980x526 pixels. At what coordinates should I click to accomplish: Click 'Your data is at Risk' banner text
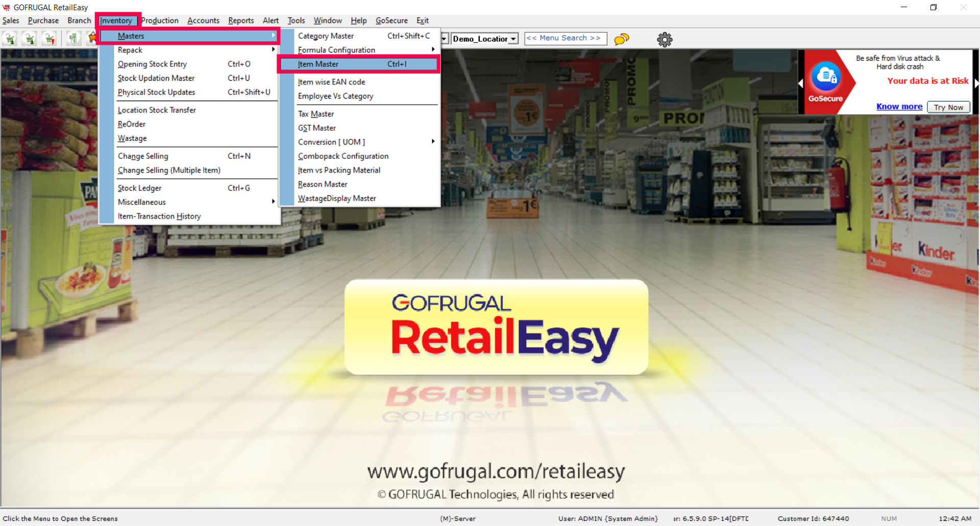[928, 81]
